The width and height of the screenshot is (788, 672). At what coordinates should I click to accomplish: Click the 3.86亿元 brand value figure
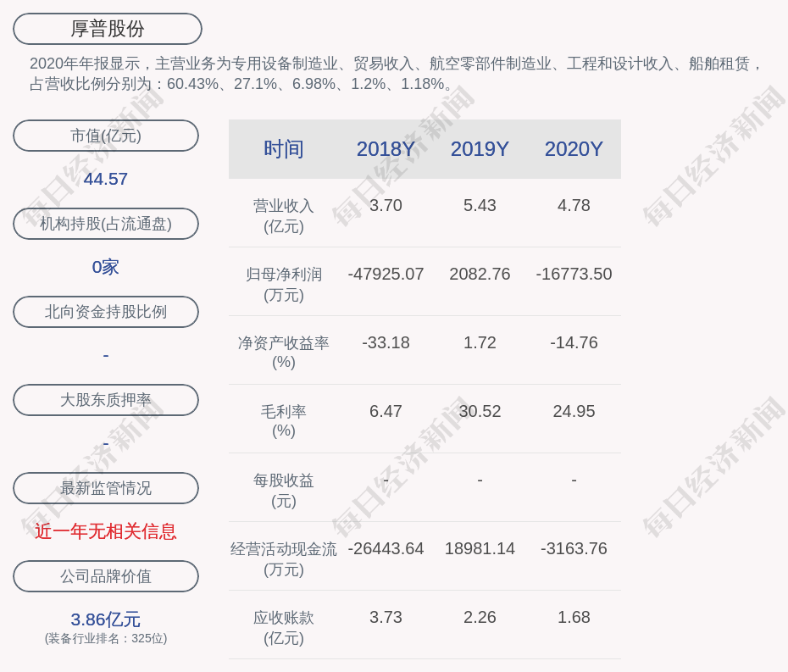coord(106,619)
